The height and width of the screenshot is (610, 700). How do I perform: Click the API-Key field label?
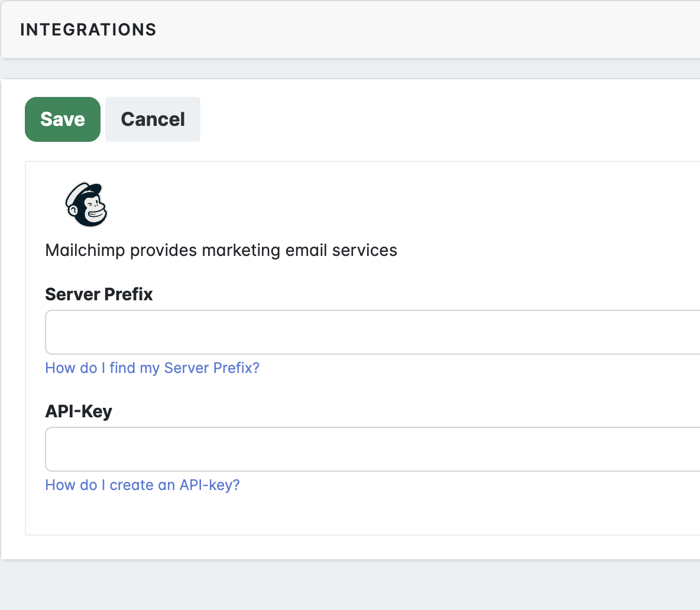(79, 411)
